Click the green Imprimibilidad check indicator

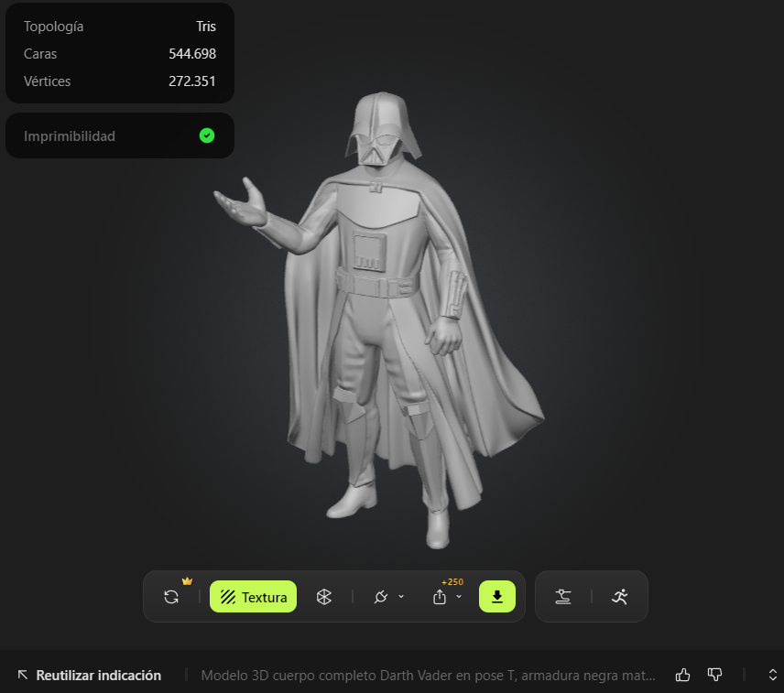(x=207, y=135)
